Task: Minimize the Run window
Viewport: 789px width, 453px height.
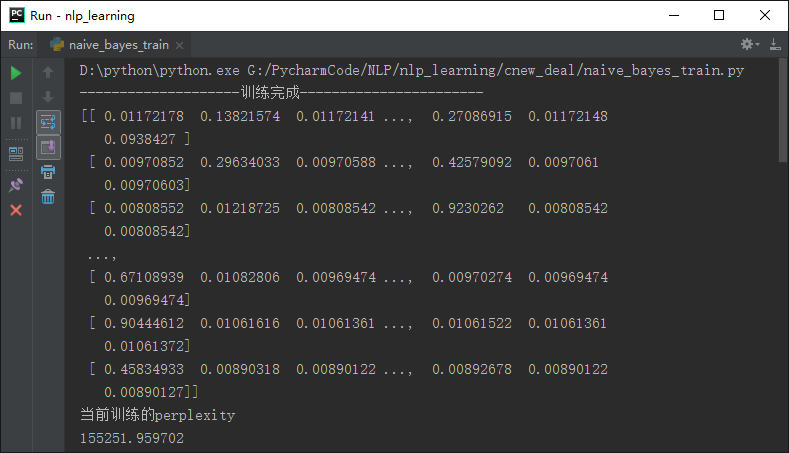Action: 674,16
